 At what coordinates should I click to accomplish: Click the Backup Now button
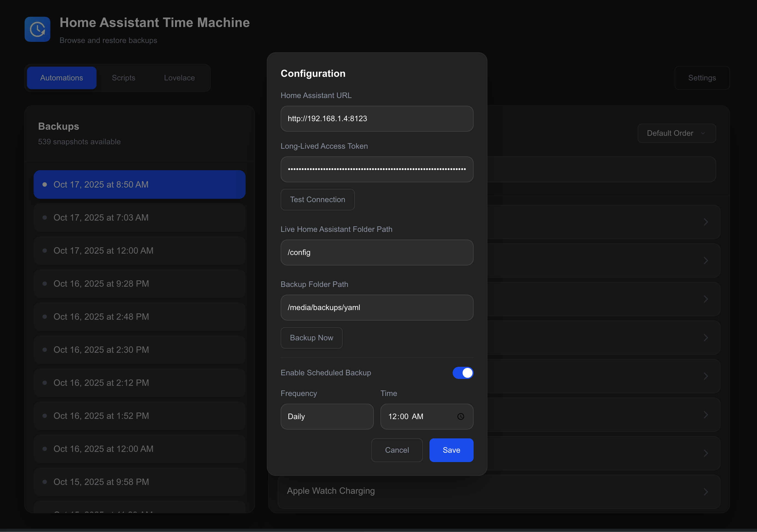[311, 338]
